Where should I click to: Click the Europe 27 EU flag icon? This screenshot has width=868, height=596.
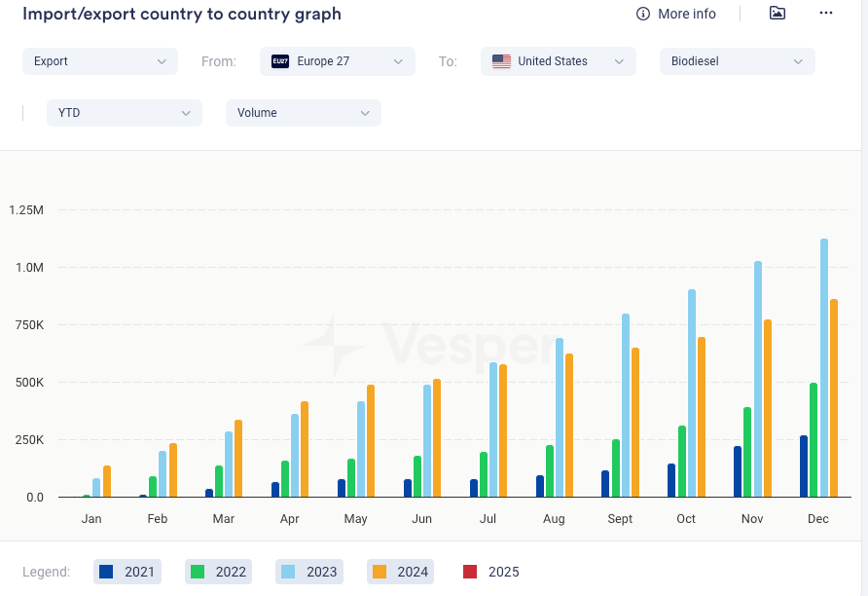click(x=280, y=61)
